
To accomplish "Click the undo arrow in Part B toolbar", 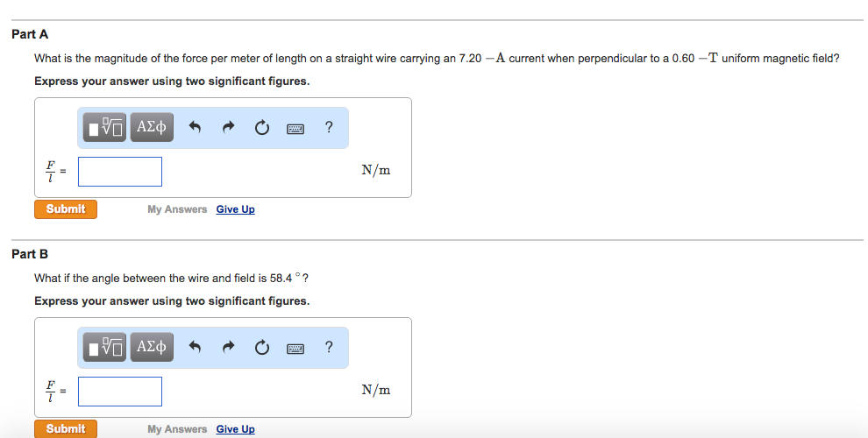I will 196,348.
